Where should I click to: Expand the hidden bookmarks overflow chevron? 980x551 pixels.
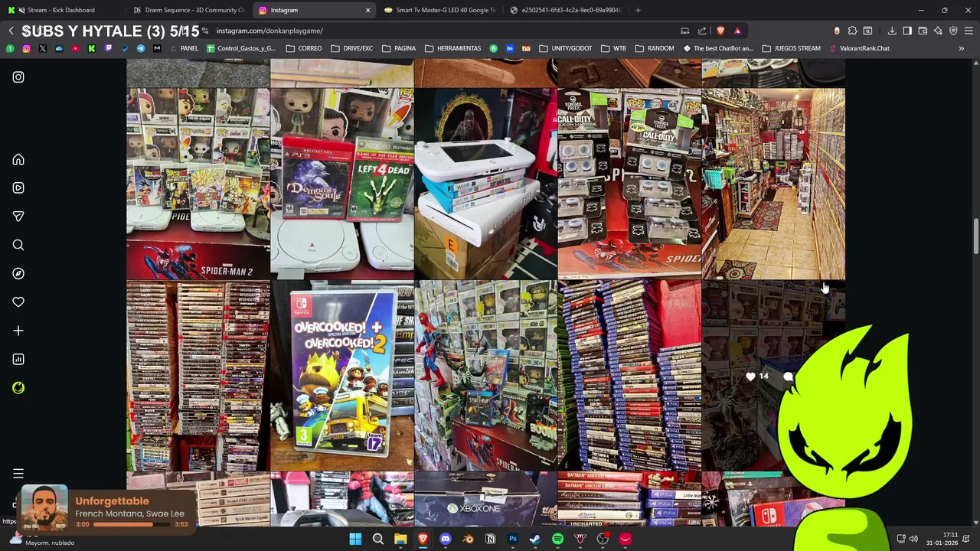coord(961,48)
